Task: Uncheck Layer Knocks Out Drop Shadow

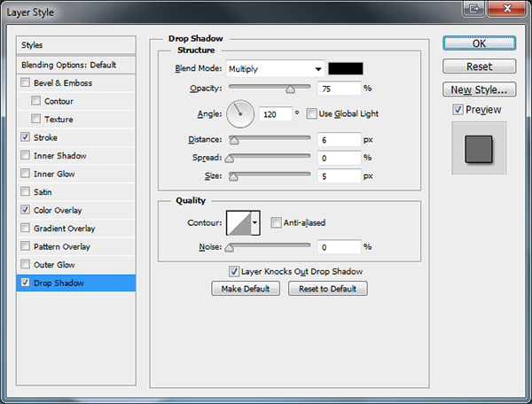Action: point(234,271)
